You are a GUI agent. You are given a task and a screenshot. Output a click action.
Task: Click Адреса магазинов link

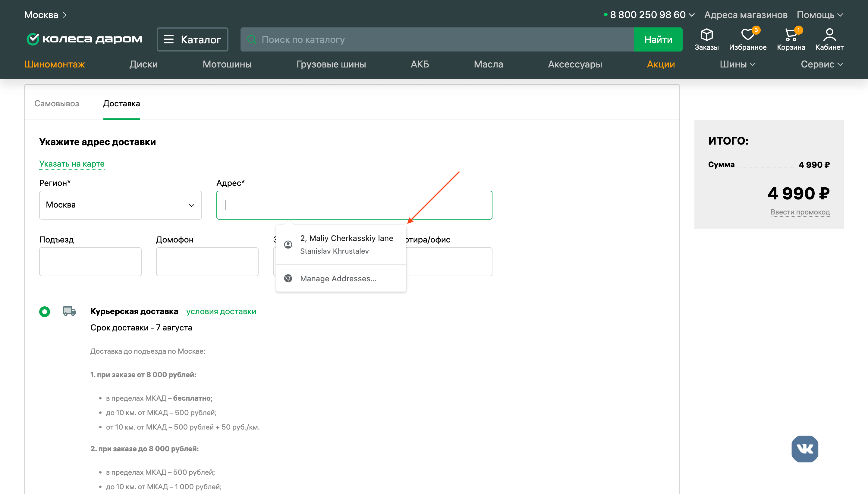[x=745, y=15]
